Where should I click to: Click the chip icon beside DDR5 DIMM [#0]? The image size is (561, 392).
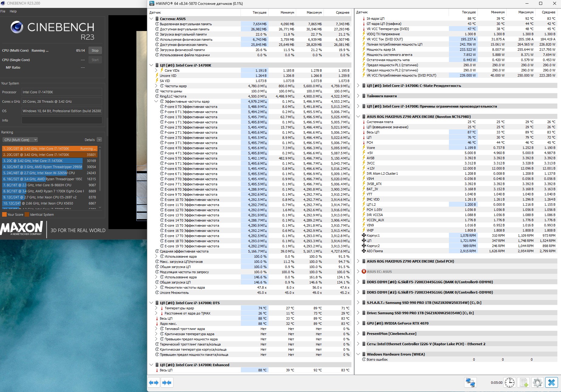tap(364, 282)
